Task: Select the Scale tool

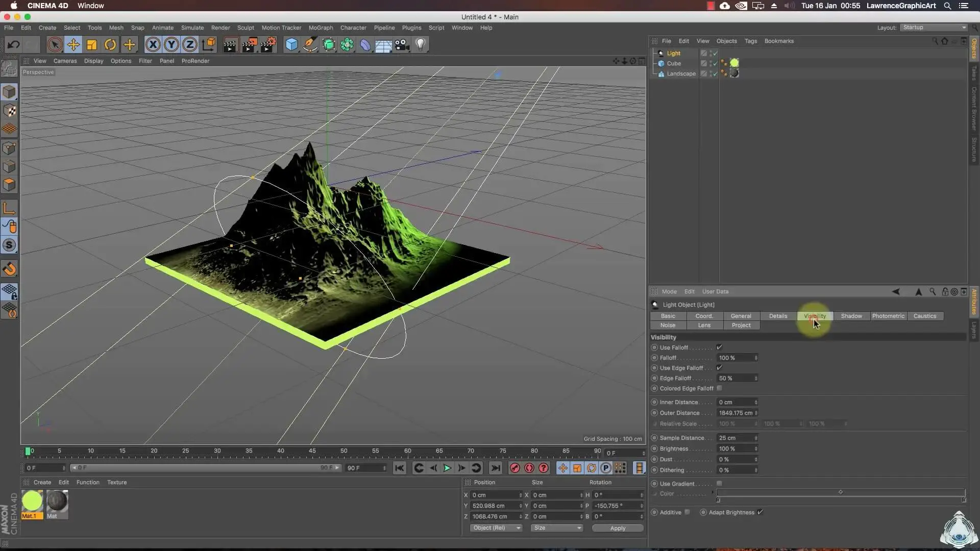Action: [x=92, y=45]
